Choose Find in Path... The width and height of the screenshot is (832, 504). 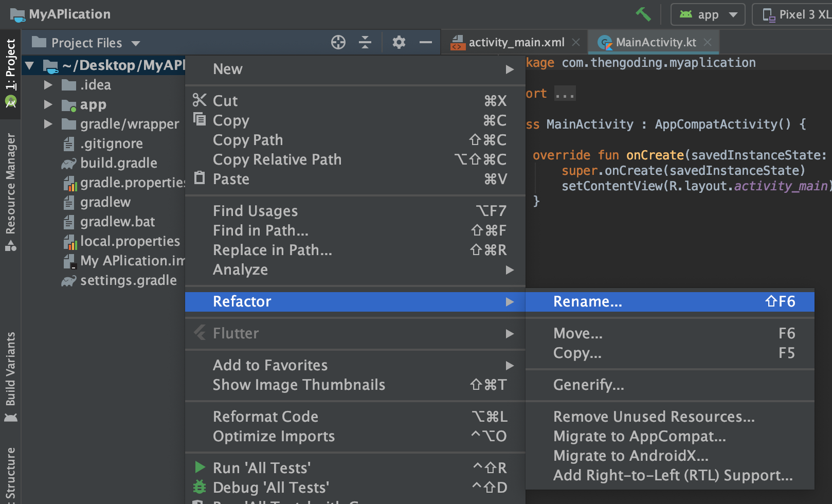(355, 230)
